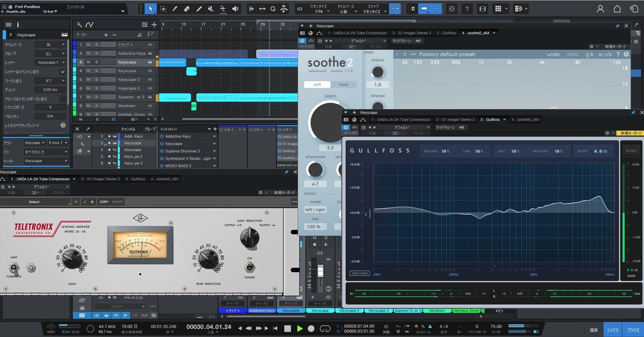Open the inspector info "i" icon
The height and width of the screenshot is (337, 644).
(x=18, y=24)
